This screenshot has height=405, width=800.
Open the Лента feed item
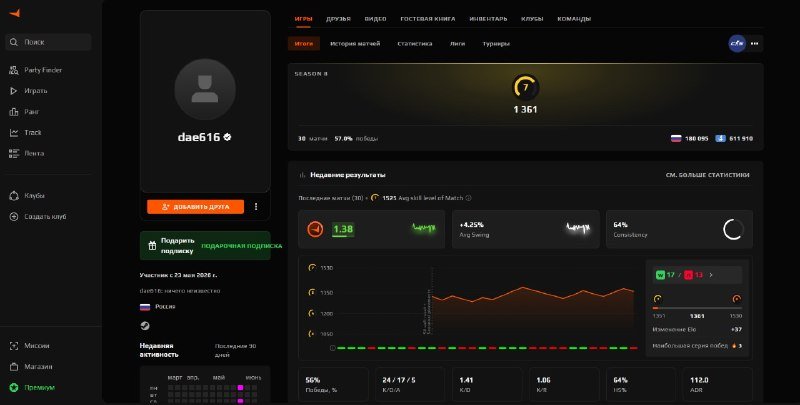[x=27, y=154]
